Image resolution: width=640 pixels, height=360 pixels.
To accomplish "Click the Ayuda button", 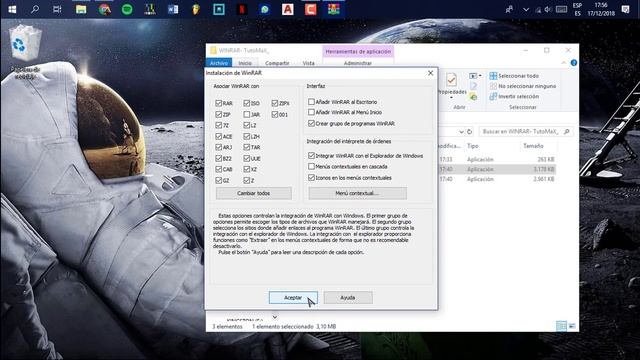I will 348,298.
